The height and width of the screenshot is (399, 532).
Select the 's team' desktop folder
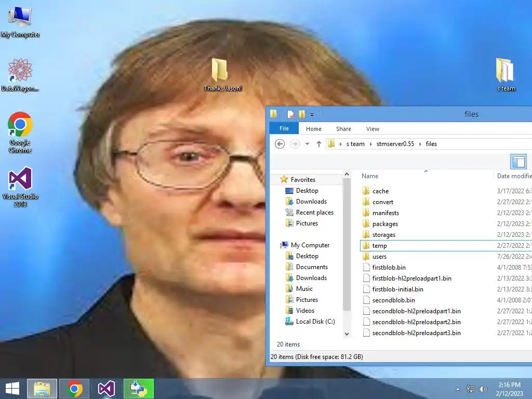(506, 75)
